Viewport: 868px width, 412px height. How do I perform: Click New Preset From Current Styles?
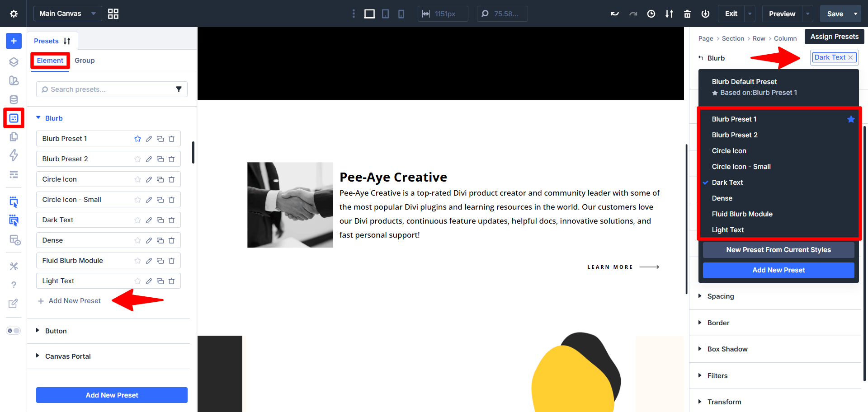(x=778, y=250)
